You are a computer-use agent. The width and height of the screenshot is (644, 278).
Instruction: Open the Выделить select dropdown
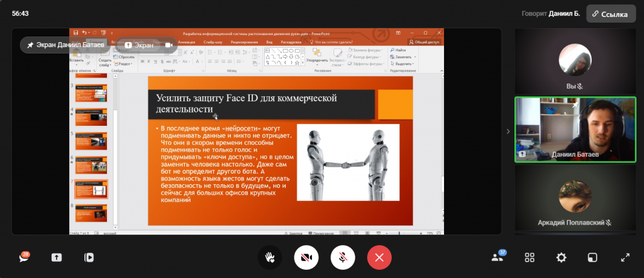pos(401,64)
